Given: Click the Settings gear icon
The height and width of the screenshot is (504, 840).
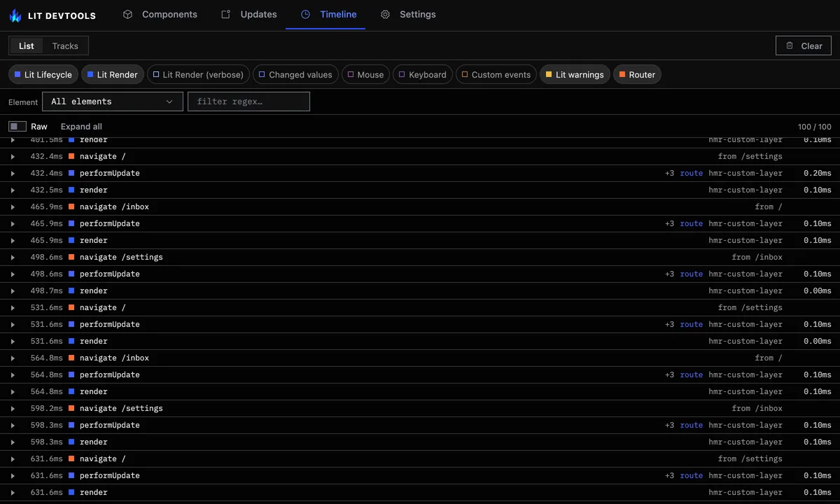Looking at the screenshot, I should [385, 14].
